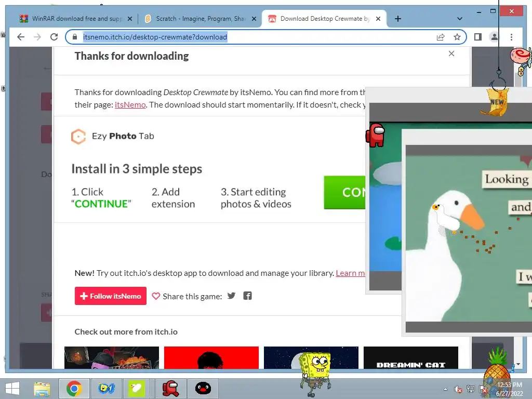The height and width of the screenshot is (399, 532).
Task: Click the SpongeBob desktop pet character
Action: [315, 373]
